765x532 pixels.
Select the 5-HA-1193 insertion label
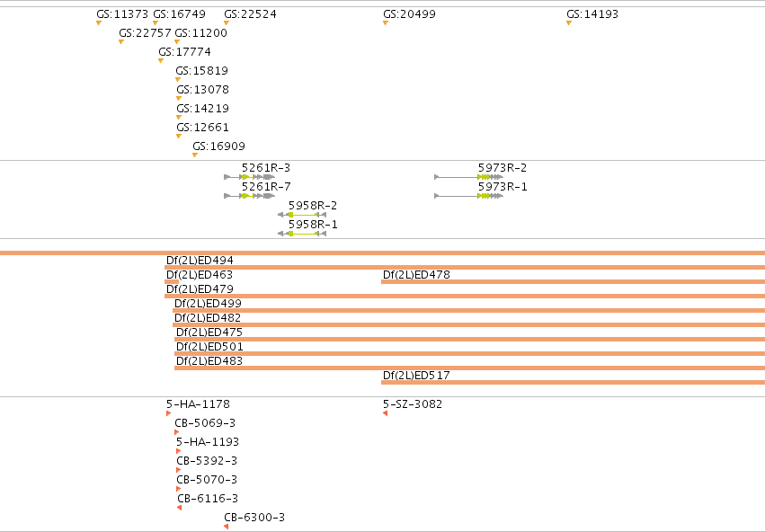pyautogui.click(x=208, y=442)
